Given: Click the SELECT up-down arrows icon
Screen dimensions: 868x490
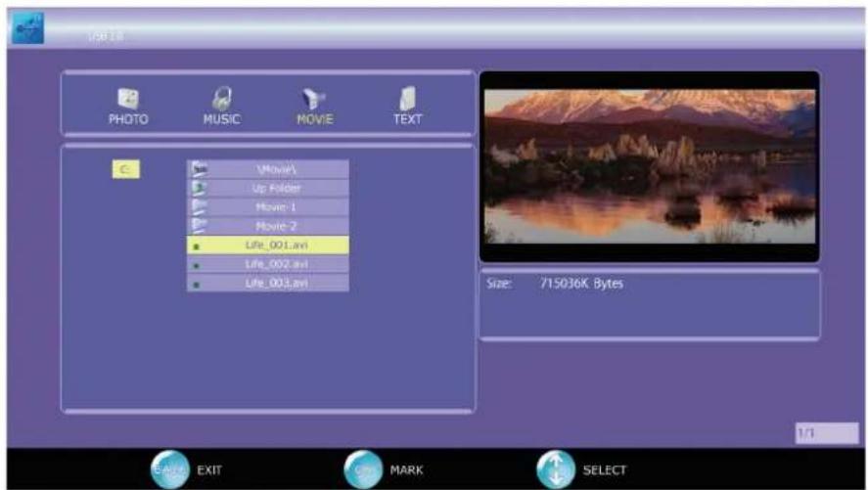Looking at the screenshot, I should point(556,469).
